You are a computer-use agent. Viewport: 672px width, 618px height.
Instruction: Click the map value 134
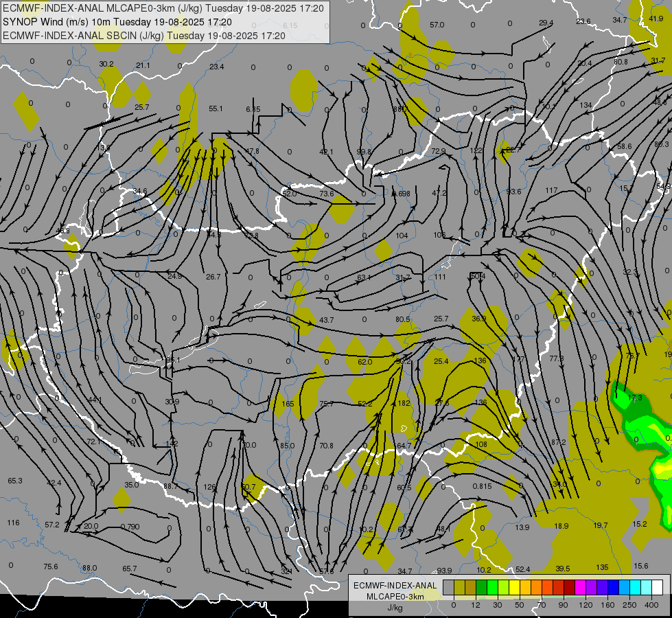point(586,105)
